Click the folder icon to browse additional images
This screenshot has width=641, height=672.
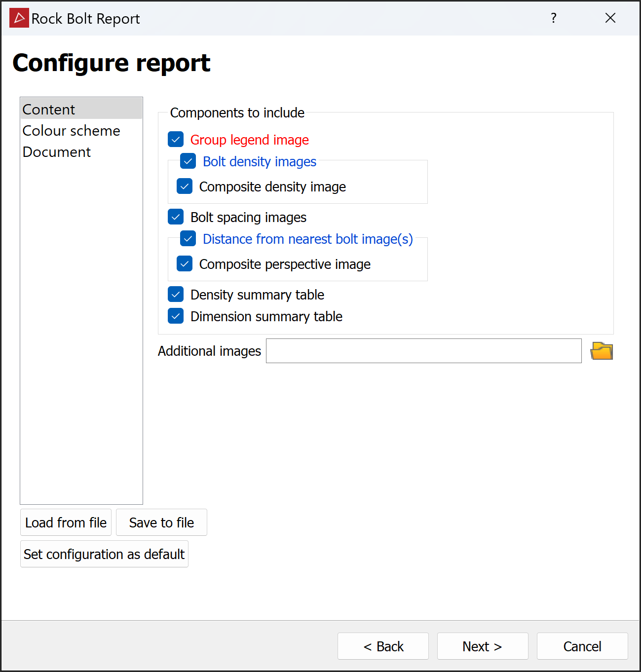(x=602, y=351)
